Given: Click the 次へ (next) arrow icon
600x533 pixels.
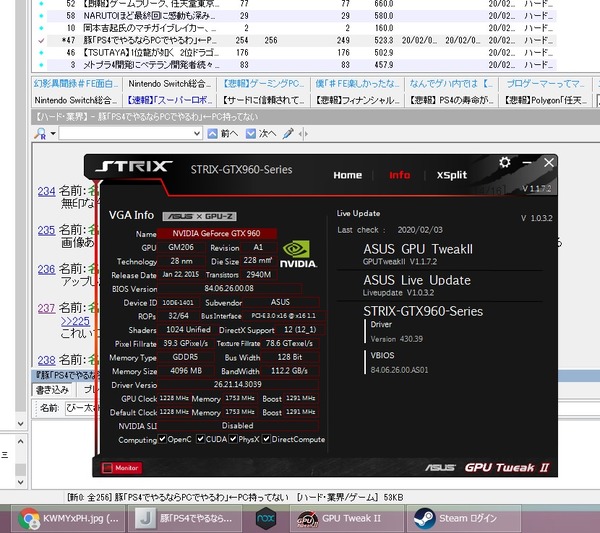Looking at the screenshot, I should pos(251,134).
